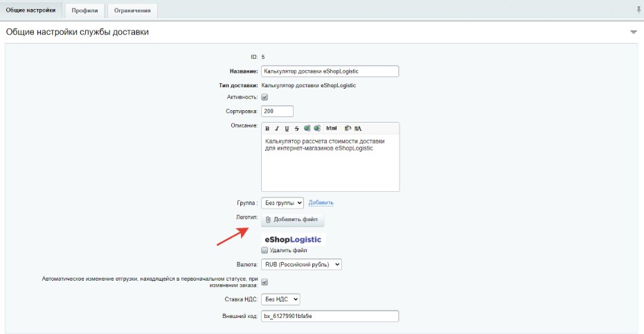Click the ID value 5
Viewport: 644px width, 334px height.
pyautogui.click(x=263, y=57)
